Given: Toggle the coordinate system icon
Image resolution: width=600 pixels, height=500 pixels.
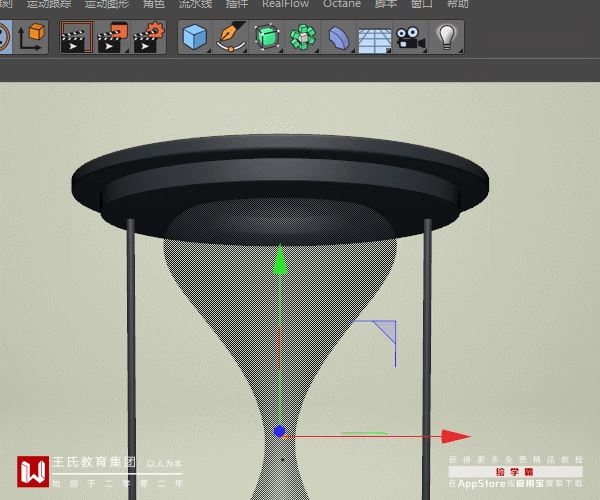Looking at the screenshot, I should point(31,37).
